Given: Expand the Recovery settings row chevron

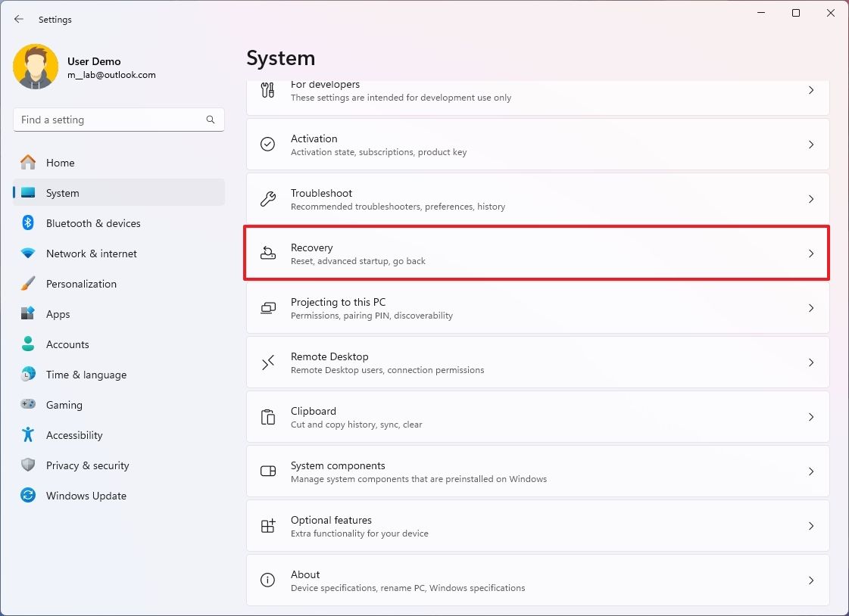Looking at the screenshot, I should coord(811,254).
